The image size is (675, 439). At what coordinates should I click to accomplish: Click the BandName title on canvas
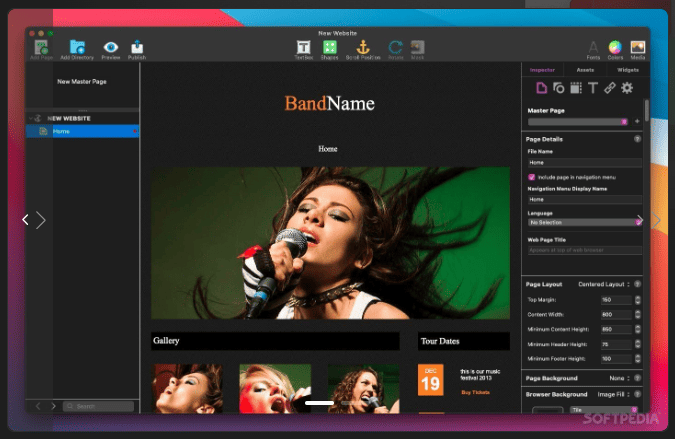pos(329,103)
